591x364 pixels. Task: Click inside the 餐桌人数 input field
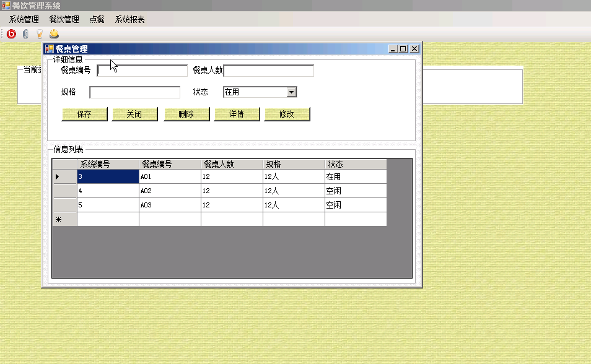pos(268,70)
